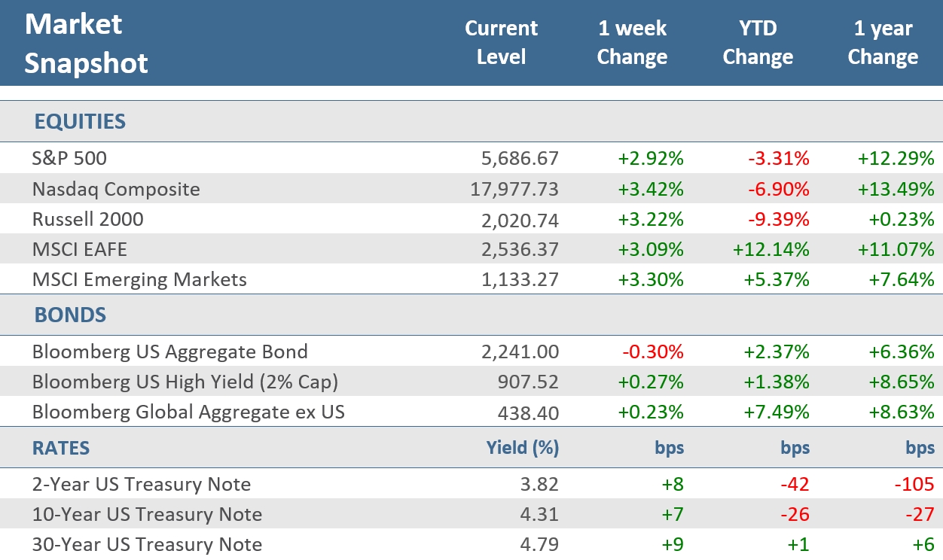Click MSCI EAFE YTD change +12.14%

pyautogui.click(x=772, y=249)
